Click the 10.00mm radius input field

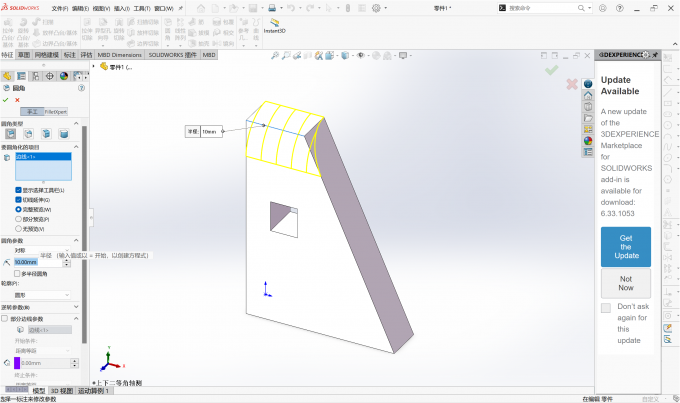tap(38, 262)
